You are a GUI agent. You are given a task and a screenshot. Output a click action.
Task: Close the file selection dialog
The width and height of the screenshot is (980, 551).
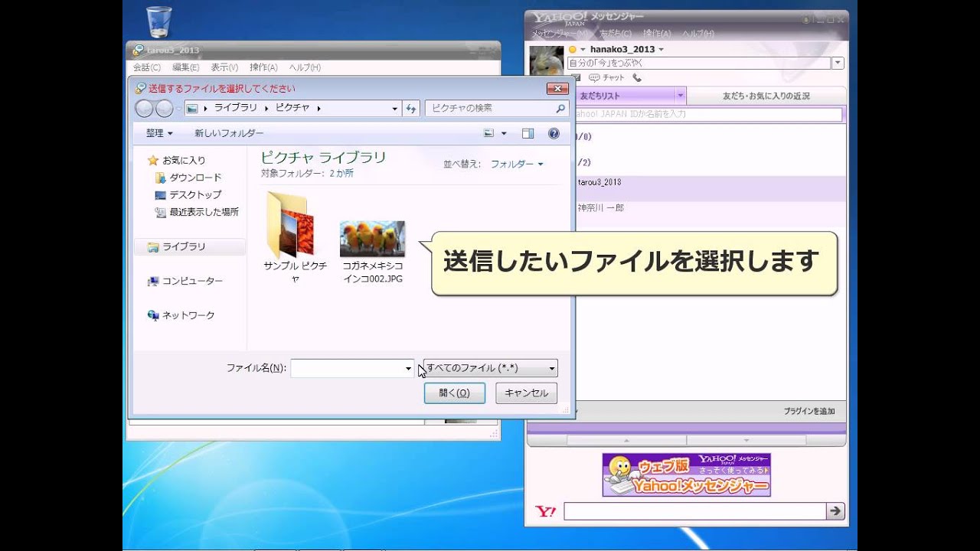click(557, 89)
